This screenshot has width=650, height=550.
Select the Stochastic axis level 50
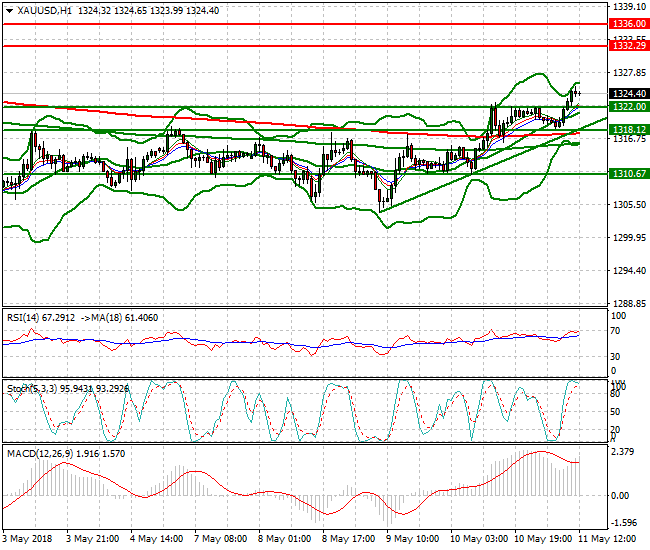pyautogui.click(x=615, y=412)
